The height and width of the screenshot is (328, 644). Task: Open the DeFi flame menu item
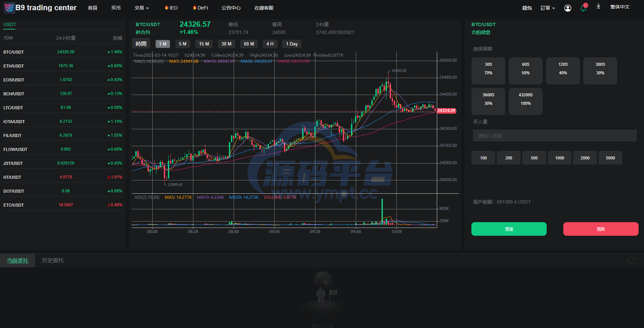[200, 8]
